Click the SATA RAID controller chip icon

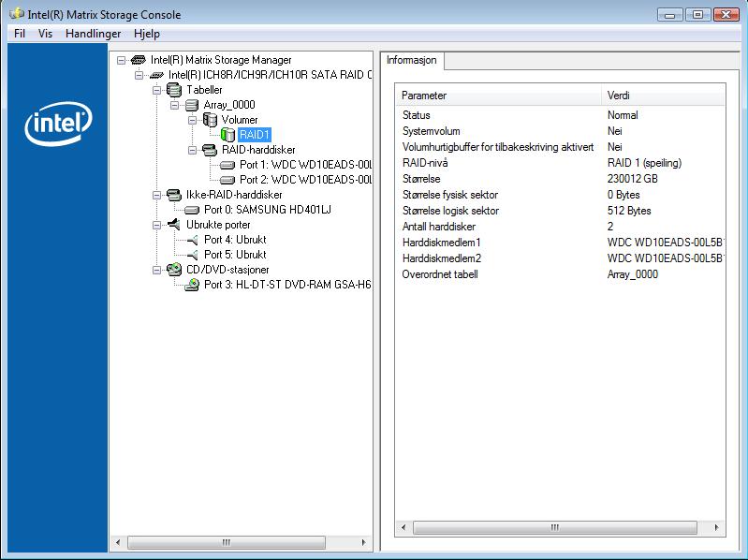click(x=156, y=75)
